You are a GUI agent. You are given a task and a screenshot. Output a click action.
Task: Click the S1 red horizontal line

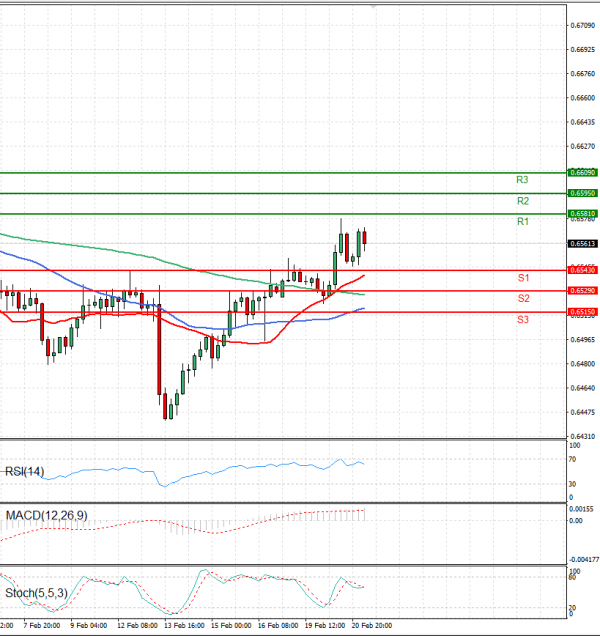click(283, 270)
